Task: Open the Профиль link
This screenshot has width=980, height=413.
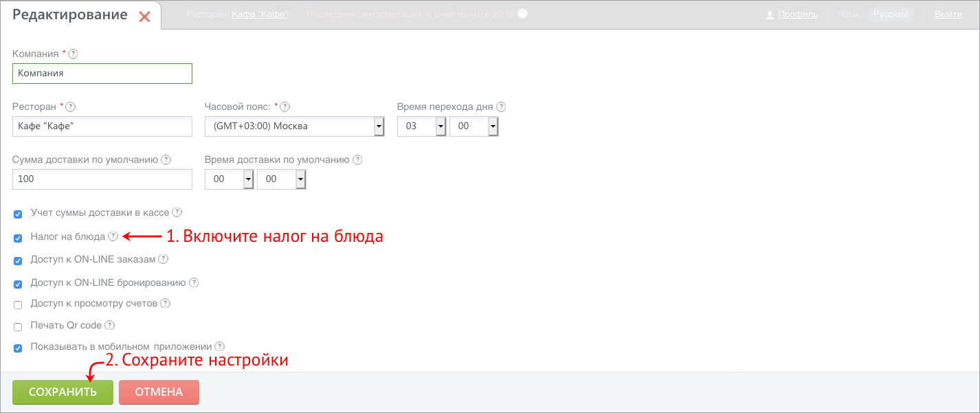Action: [798, 14]
